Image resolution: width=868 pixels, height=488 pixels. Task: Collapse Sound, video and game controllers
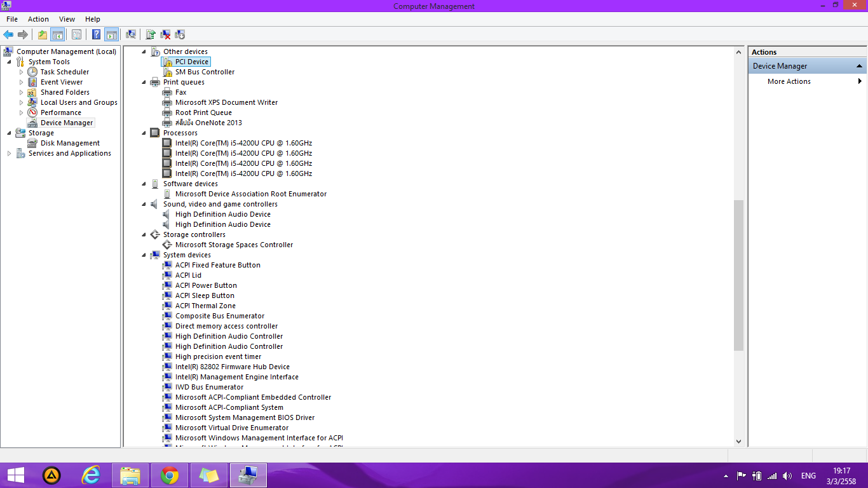[144, 204]
